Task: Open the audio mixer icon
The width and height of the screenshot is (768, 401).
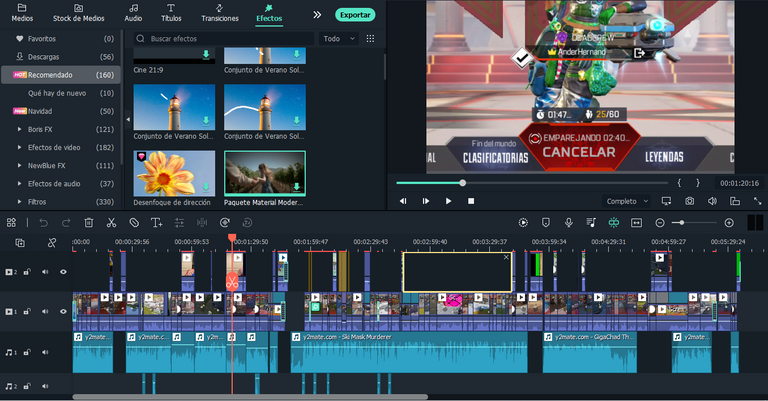Action: pos(591,223)
